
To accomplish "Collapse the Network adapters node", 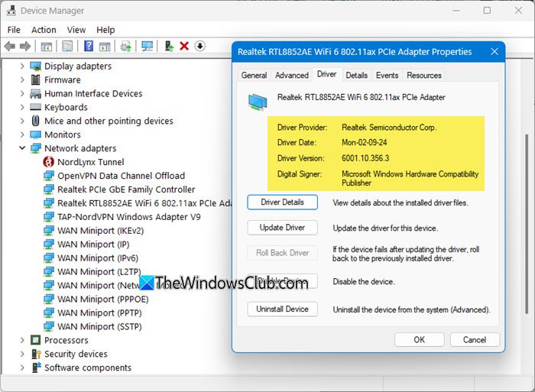I will click(x=22, y=148).
